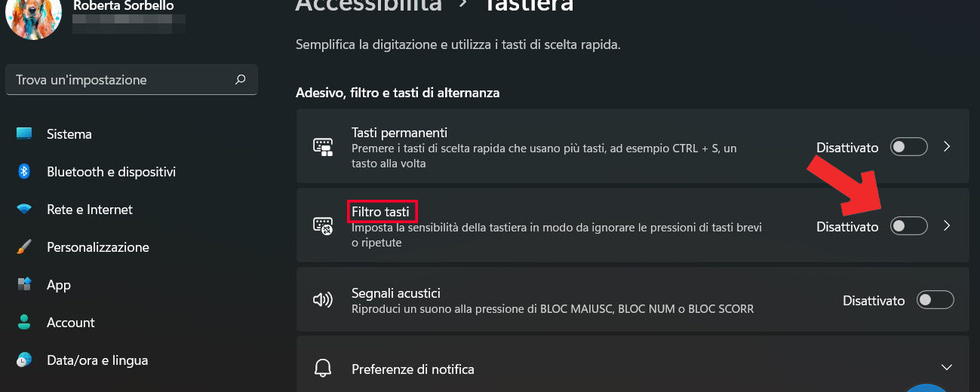980x392 pixels.
Task: Toggle Segnali acustici on
Action: [x=935, y=300]
